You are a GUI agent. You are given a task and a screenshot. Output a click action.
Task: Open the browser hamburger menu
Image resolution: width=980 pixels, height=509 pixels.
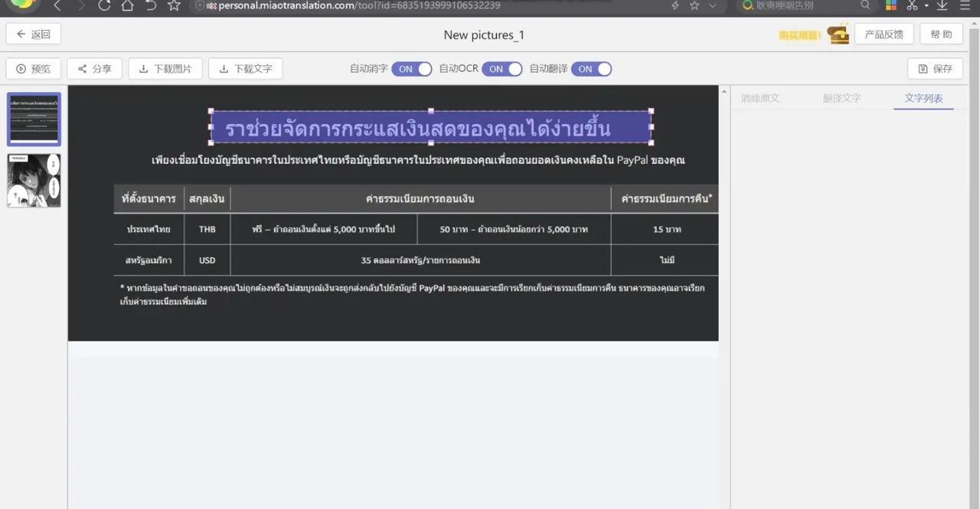964,6
